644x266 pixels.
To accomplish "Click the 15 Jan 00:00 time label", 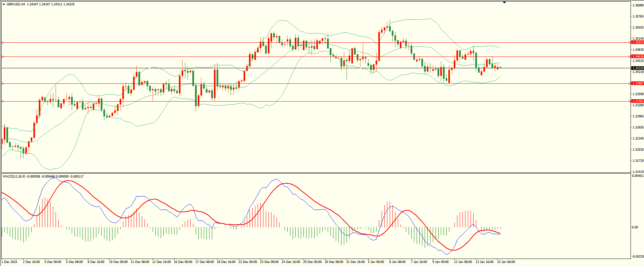I will click(506, 262).
